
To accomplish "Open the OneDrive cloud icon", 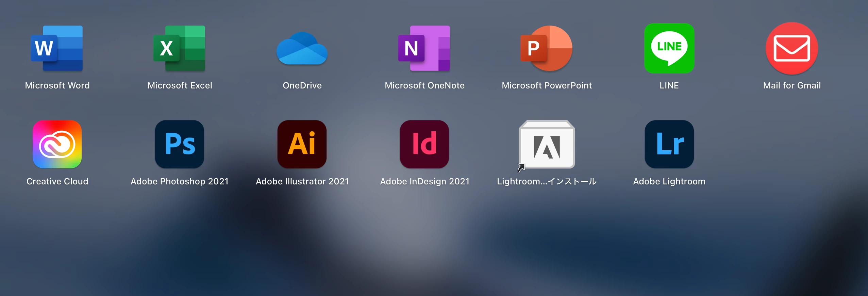I will tap(302, 48).
